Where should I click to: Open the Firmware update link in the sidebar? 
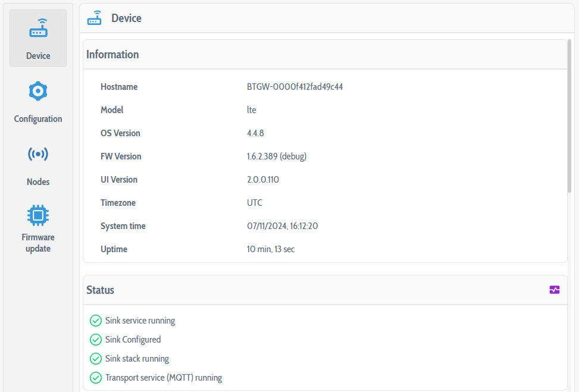37,243
